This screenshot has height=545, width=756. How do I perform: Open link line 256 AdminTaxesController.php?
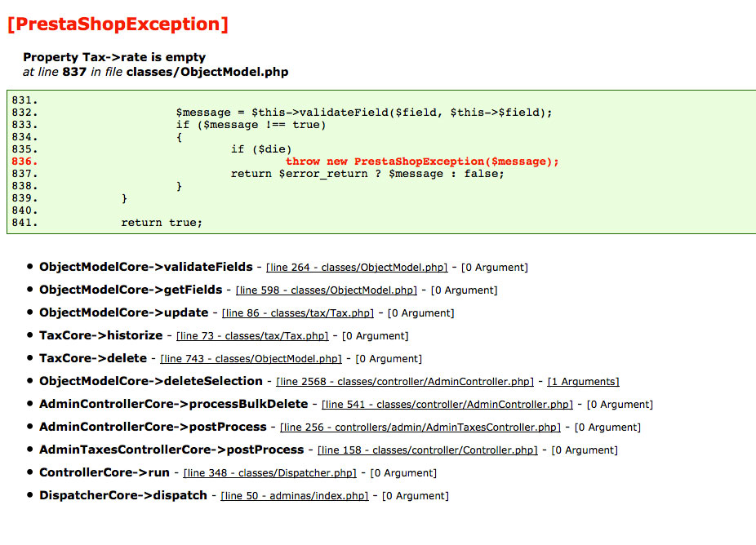(x=420, y=428)
